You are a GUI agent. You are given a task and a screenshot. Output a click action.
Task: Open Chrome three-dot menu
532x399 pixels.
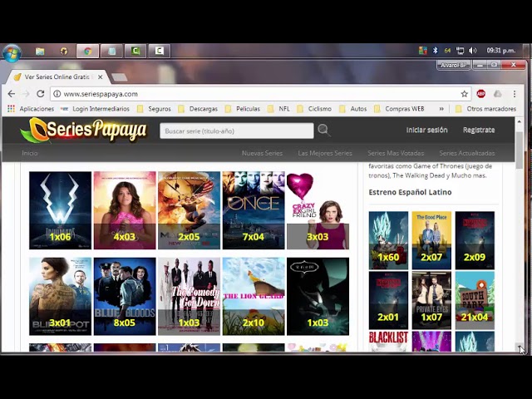515,94
